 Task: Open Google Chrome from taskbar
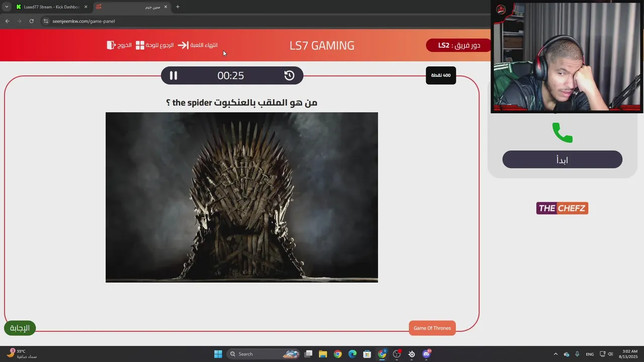pos(338,354)
